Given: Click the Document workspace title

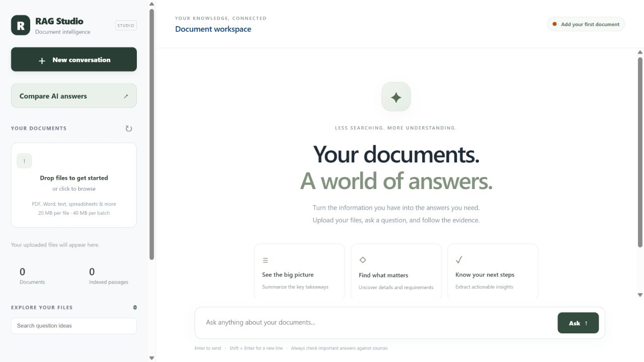Looking at the screenshot, I should coord(213,29).
